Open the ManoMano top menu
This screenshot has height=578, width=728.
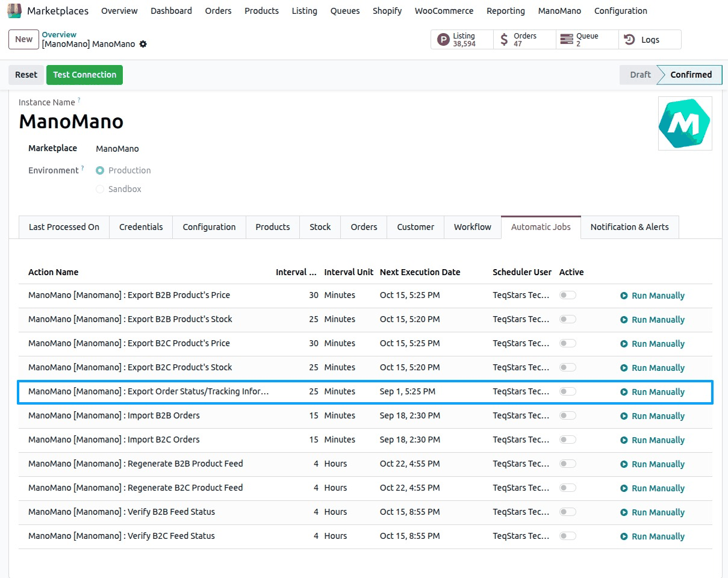click(559, 11)
